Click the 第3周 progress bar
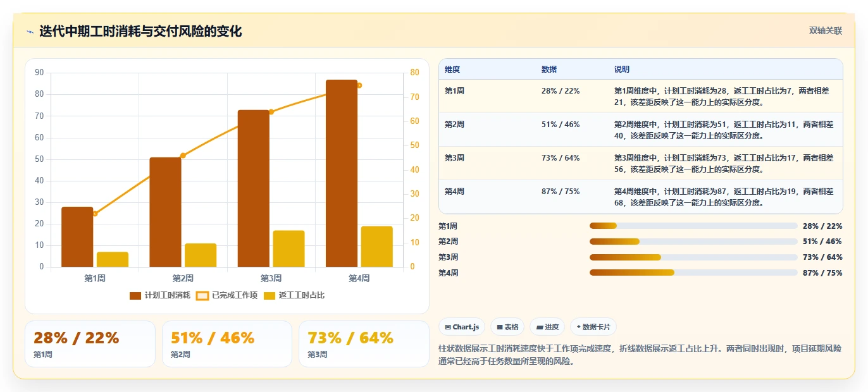 [x=693, y=257]
